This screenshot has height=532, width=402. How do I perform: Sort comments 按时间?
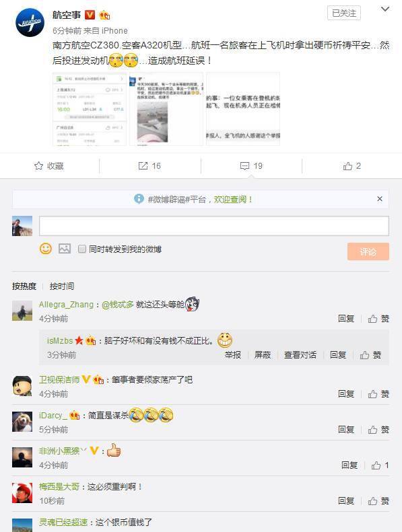tap(61, 286)
